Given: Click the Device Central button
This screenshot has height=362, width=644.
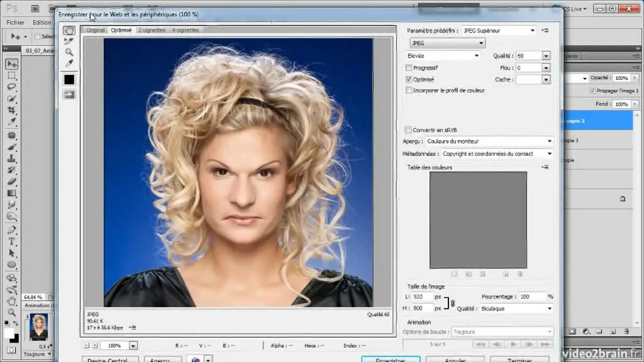Looking at the screenshot, I should click(x=110, y=359).
